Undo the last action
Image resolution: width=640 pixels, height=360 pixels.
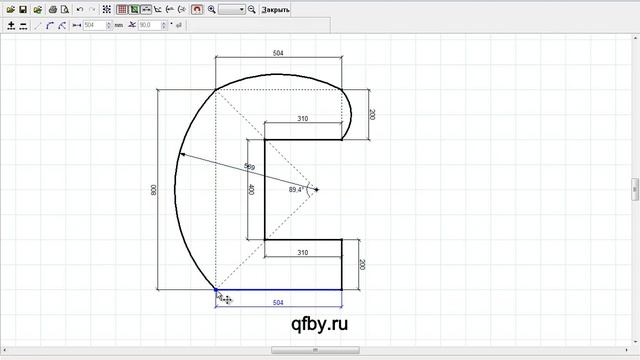(80, 9)
